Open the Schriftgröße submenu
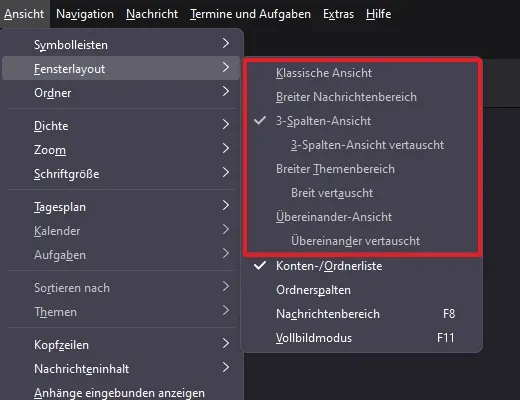 click(x=121, y=174)
